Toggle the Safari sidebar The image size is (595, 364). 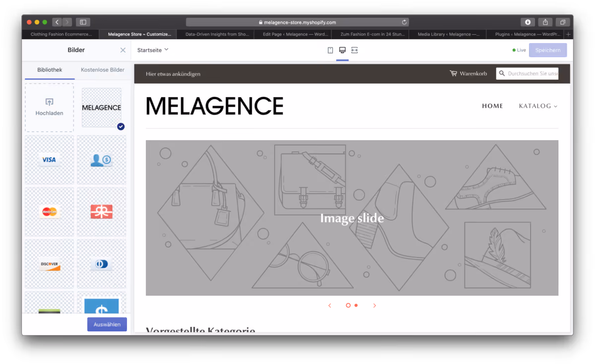[x=83, y=22]
